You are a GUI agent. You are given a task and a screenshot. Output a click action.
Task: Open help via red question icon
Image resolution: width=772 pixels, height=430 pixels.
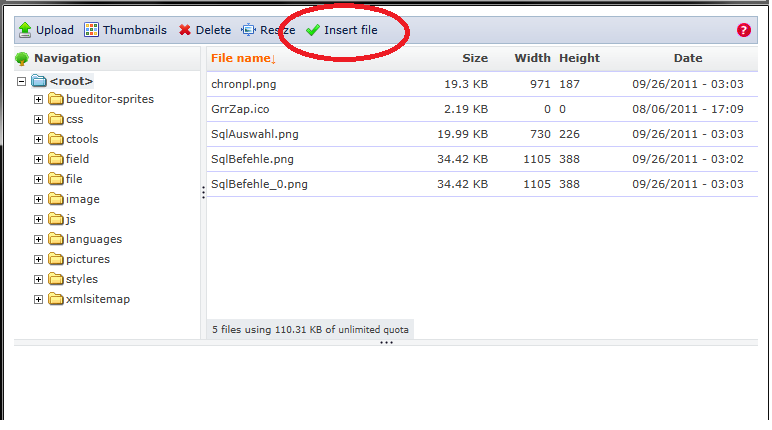(x=743, y=30)
